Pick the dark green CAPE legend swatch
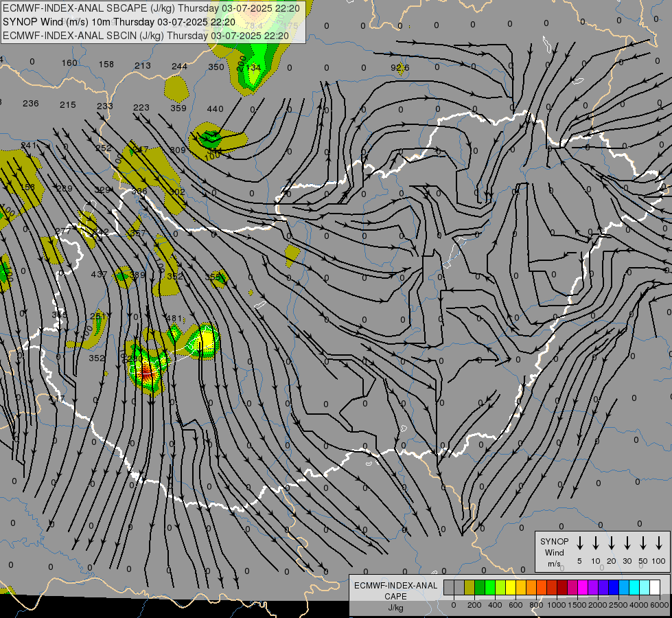The height and width of the screenshot is (618, 672). click(x=480, y=588)
